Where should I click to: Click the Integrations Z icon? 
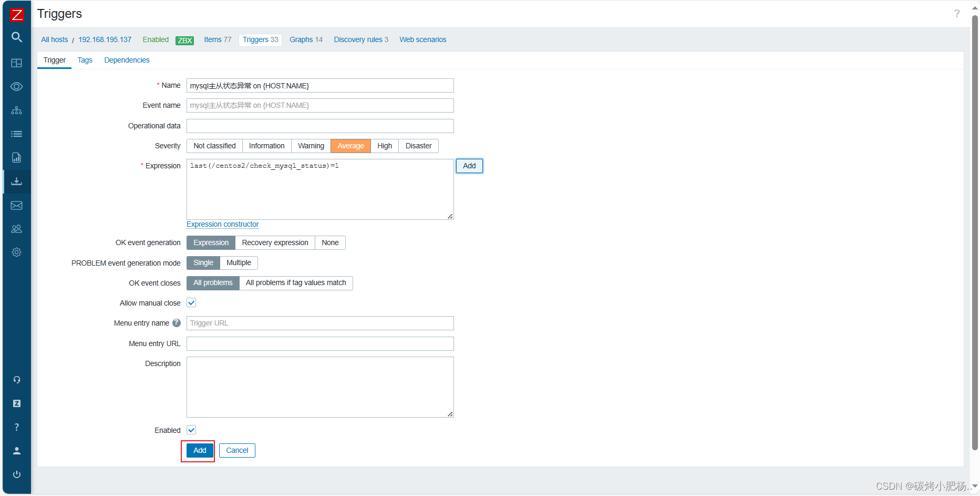(x=17, y=403)
